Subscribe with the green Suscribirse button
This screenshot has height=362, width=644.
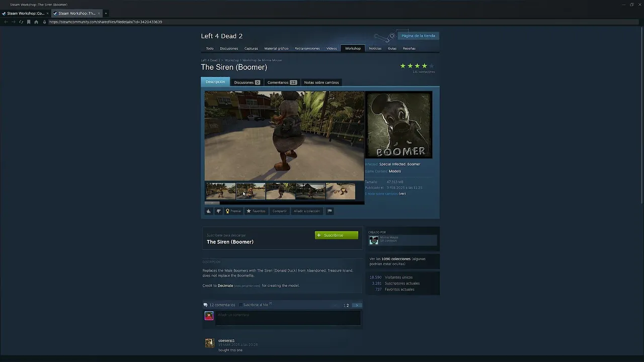(337, 235)
